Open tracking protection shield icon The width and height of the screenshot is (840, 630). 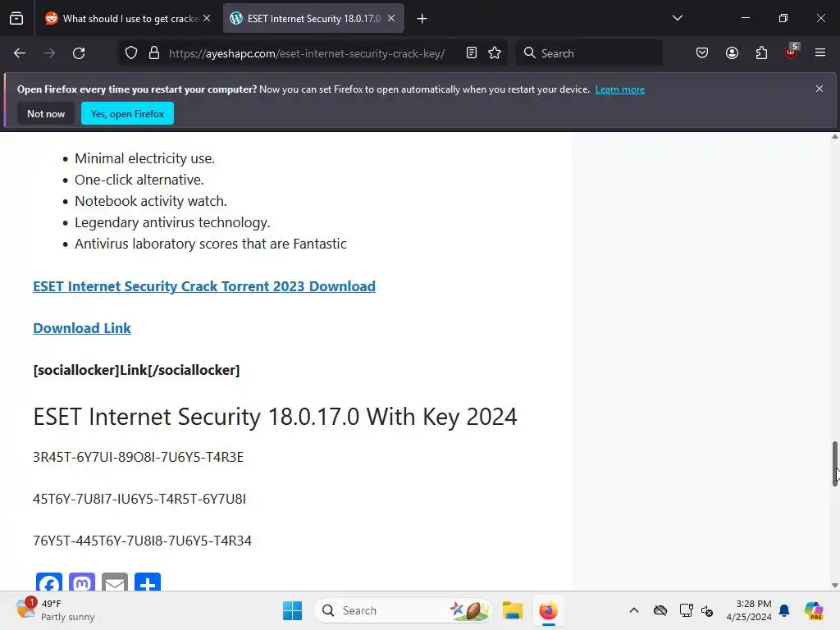click(x=131, y=53)
